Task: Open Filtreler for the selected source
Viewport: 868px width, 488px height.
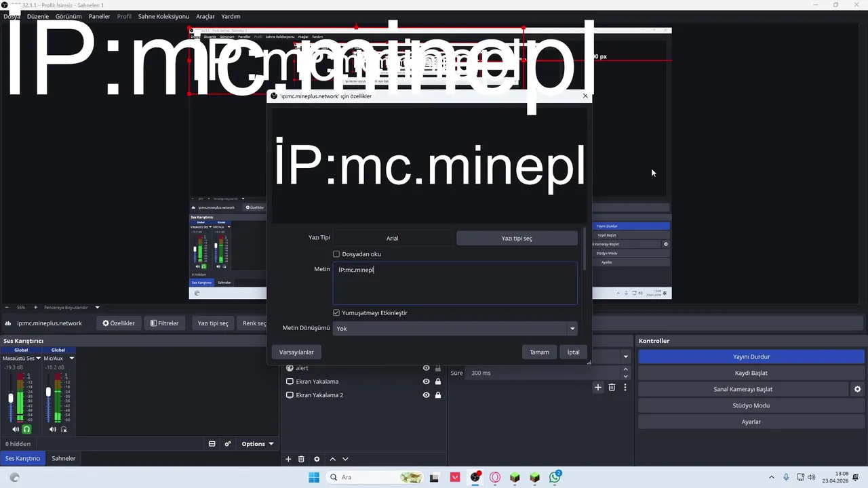Action: tap(164, 323)
